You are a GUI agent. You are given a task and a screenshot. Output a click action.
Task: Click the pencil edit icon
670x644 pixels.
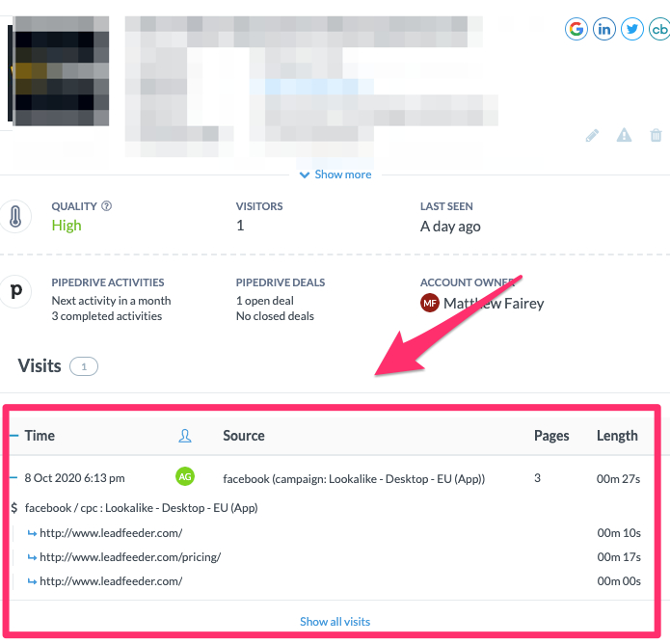coord(592,136)
